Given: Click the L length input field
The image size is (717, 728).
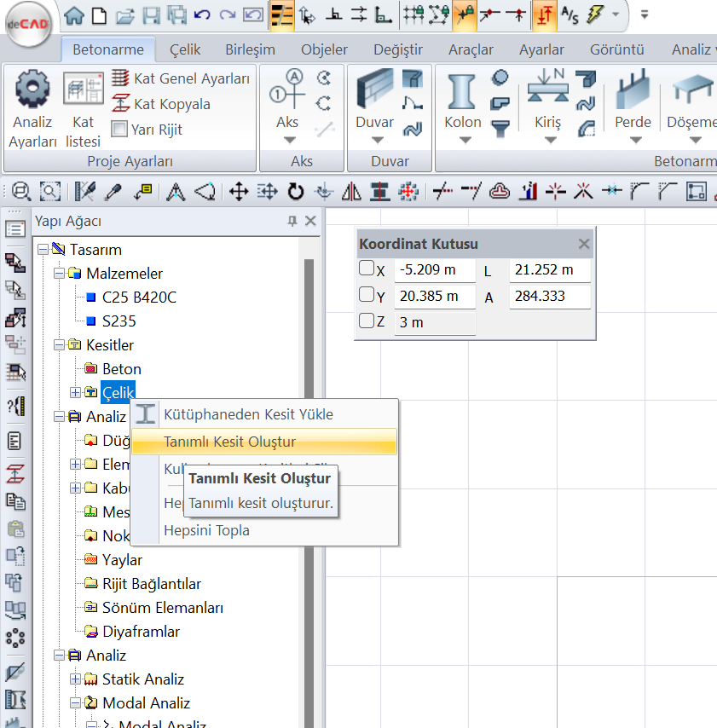Looking at the screenshot, I should (x=550, y=271).
